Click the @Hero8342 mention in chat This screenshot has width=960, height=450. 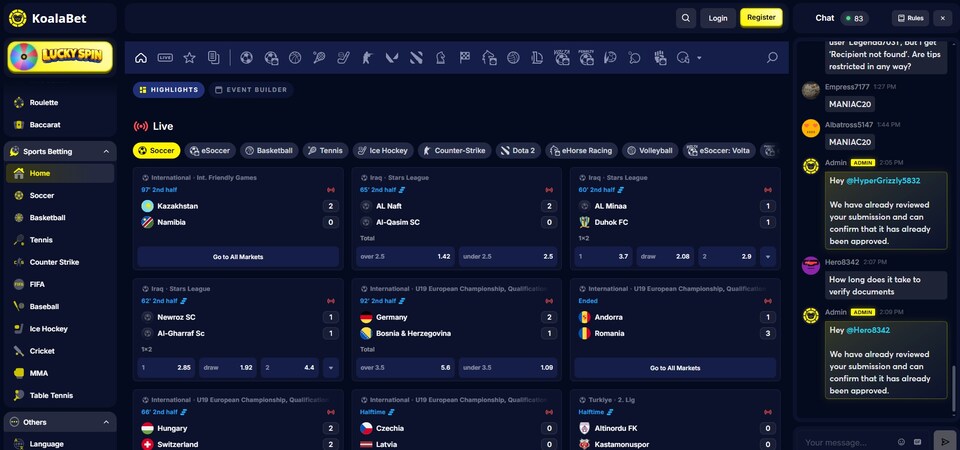click(868, 330)
